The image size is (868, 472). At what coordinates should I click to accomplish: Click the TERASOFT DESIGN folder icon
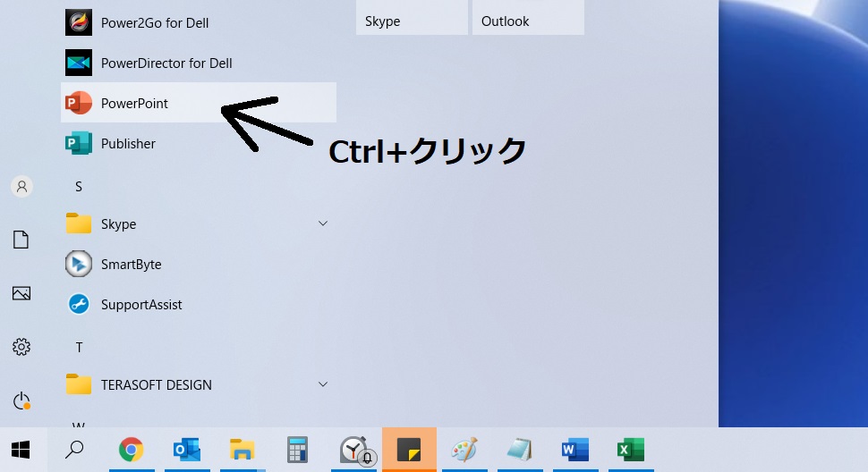(79, 384)
